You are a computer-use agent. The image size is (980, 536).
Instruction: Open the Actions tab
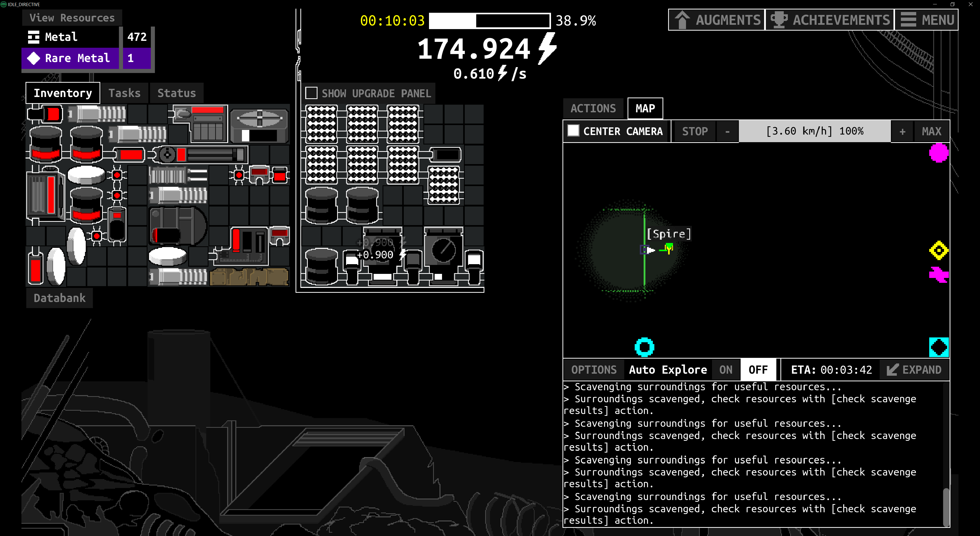click(593, 109)
